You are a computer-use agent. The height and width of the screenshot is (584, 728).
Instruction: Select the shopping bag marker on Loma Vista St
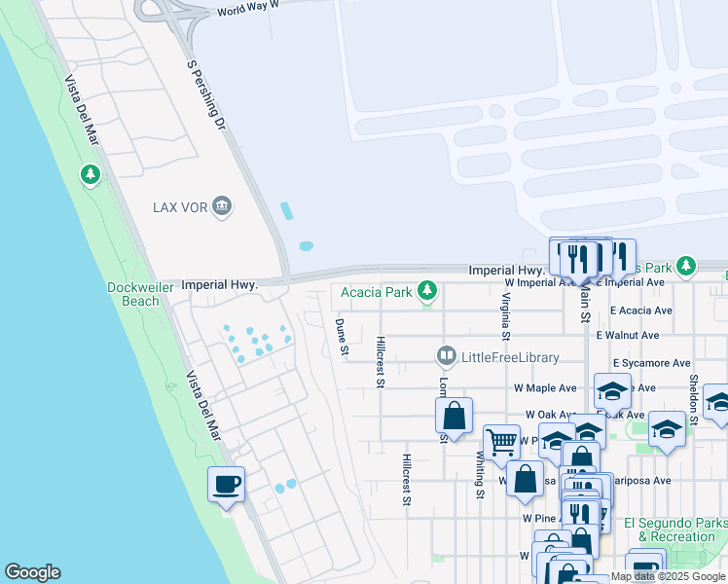(x=455, y=417)
